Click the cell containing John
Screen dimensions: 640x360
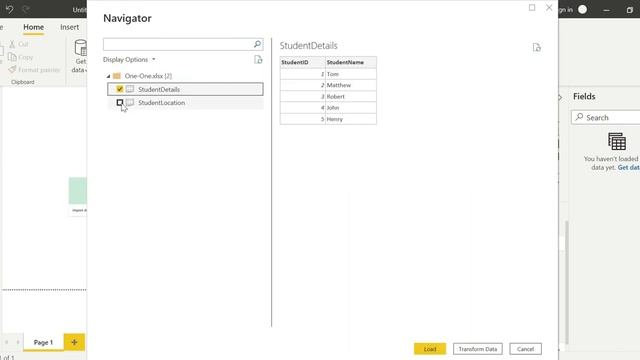[x=351, y=108]
